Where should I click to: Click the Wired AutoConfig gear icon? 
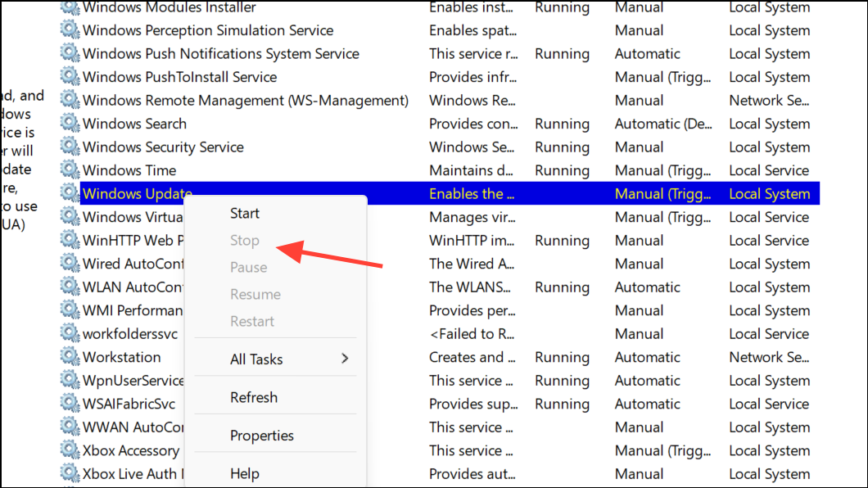tap(70, 264)
